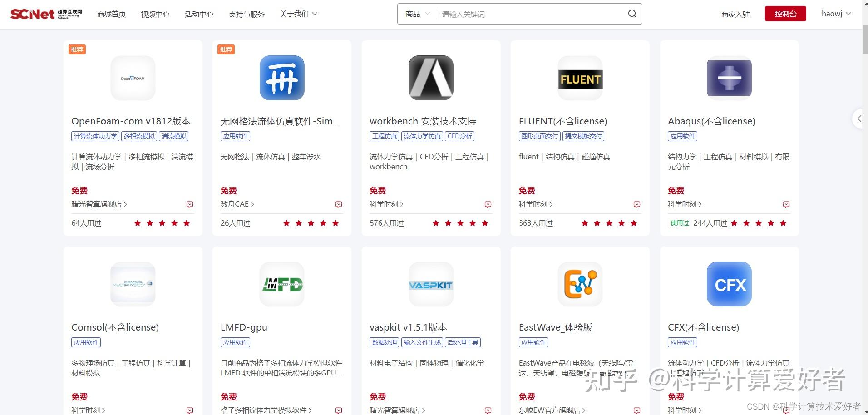
Task: Open the EastWave_体验版 title
Action: click(555, 327)
